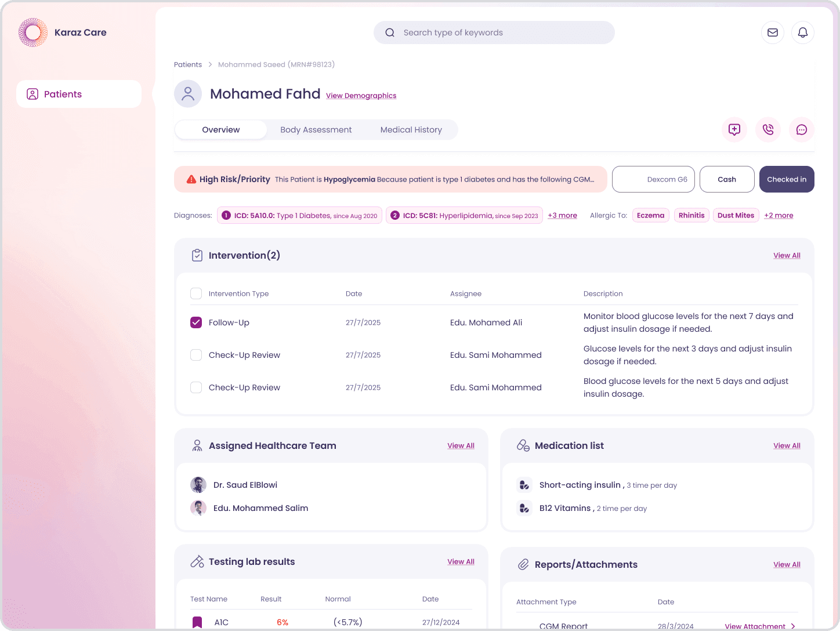Click the Intervention Type column header
Viewport: 840px width, 631px height.
(x=238, y=293)
